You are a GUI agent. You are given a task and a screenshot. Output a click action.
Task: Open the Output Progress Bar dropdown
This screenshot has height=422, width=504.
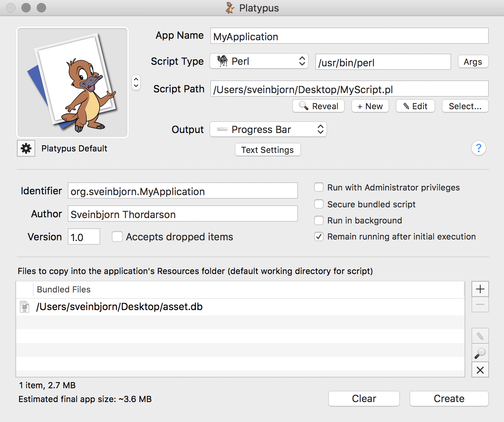point(268,130)
